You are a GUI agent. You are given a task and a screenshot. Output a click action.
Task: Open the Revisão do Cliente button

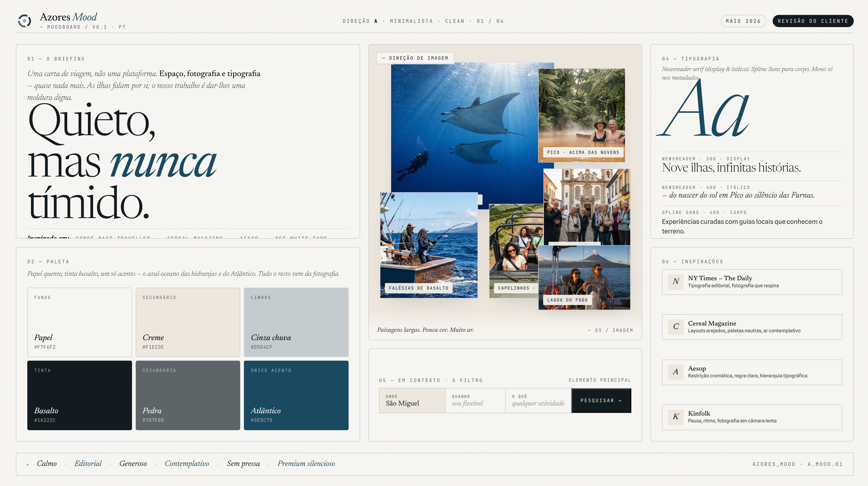(x=813, y=21)
